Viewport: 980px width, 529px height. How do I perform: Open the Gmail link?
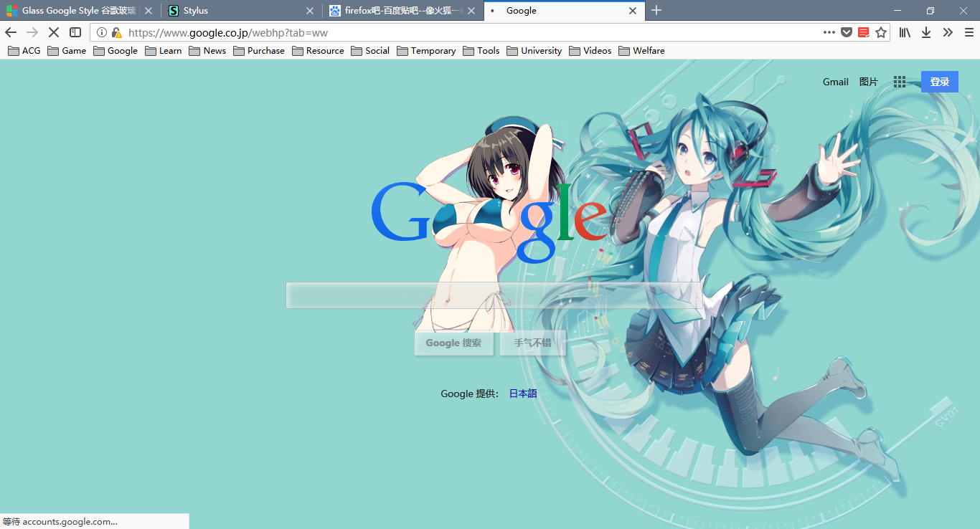tap(836, 82)
